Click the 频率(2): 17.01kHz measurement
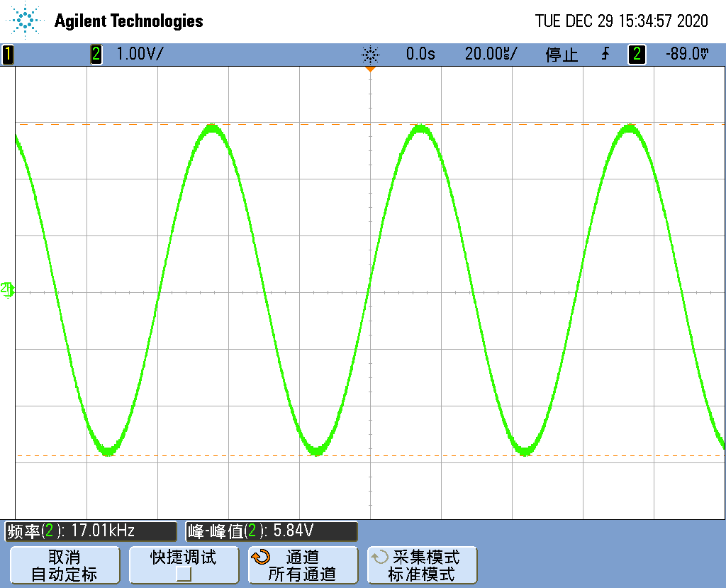 91,531
